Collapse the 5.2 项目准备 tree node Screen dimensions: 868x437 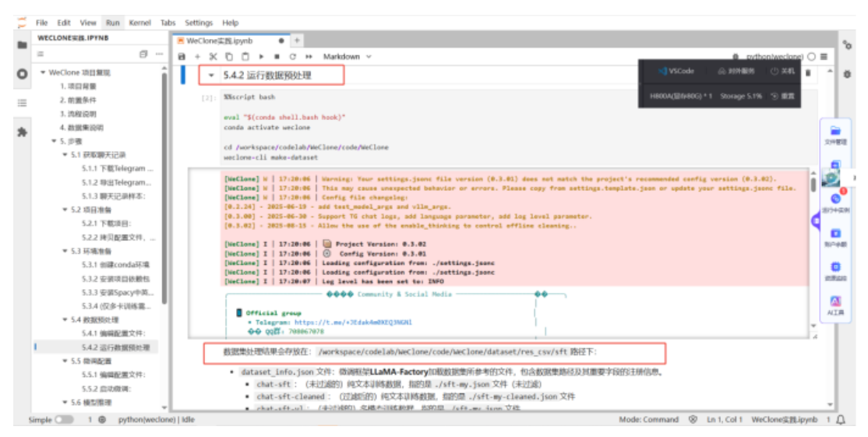coord(65,210)
